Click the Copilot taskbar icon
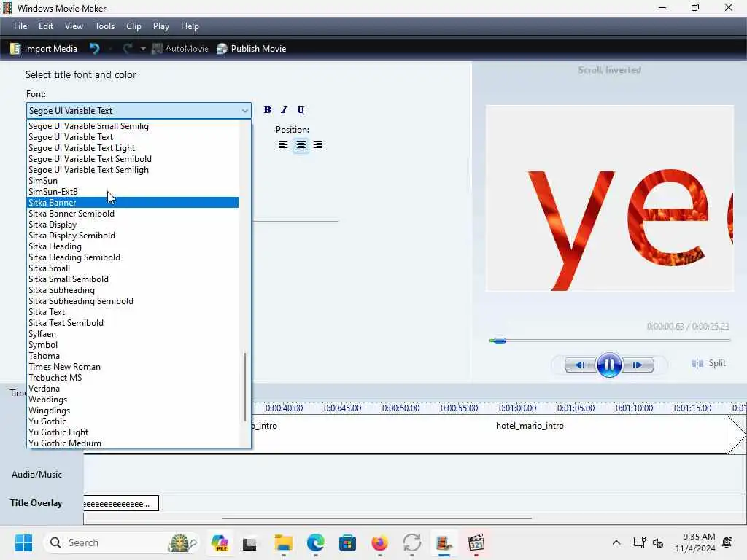 pyautogui.click(x=220, y=542)
